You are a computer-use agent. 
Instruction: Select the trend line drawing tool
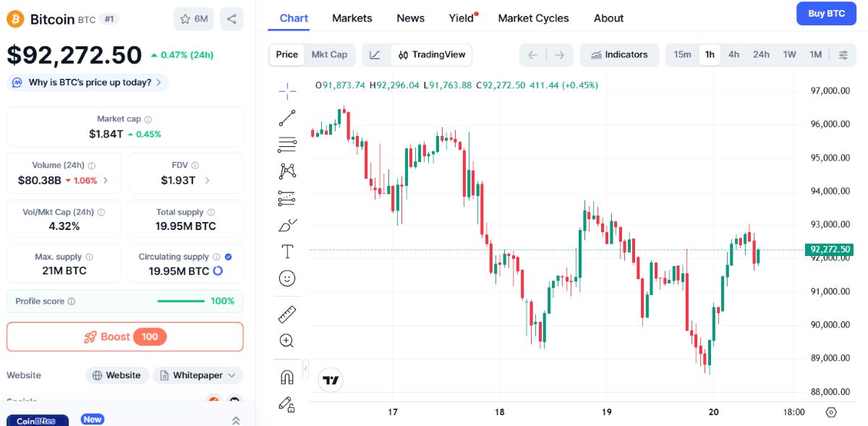(x=287, y=118)
